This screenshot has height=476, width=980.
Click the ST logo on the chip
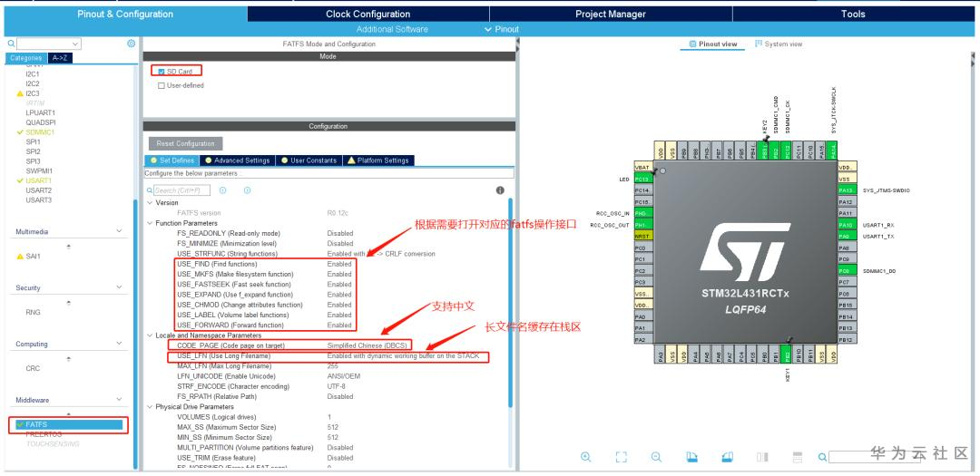point(744,250)
